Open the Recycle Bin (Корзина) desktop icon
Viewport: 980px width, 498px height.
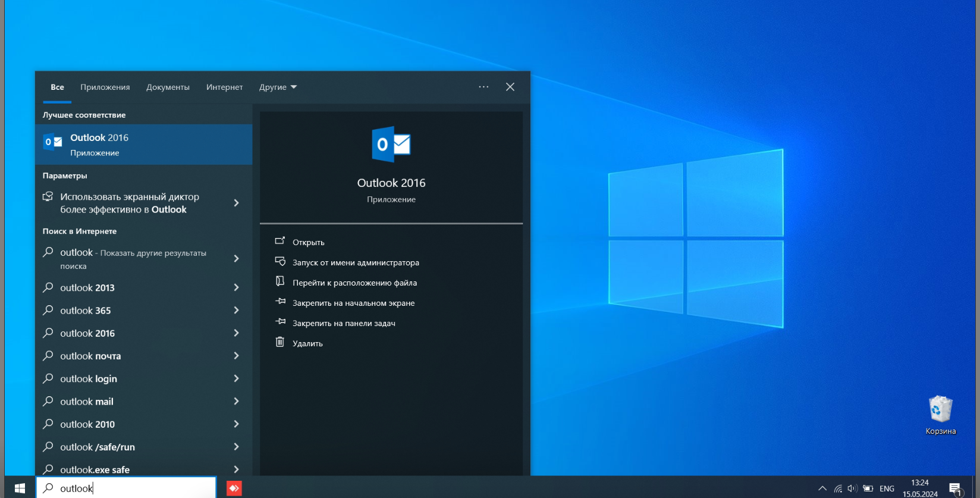(x=941, y=415)
